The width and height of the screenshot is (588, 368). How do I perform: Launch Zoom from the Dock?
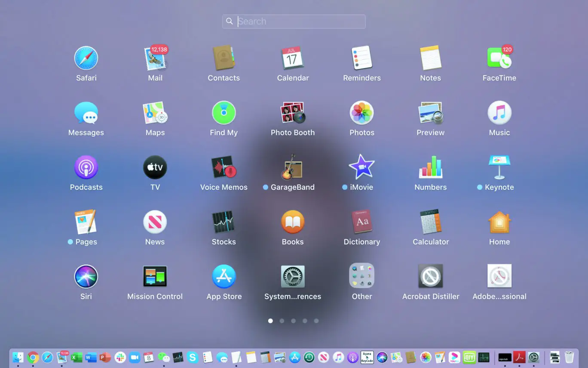point(135,357)
